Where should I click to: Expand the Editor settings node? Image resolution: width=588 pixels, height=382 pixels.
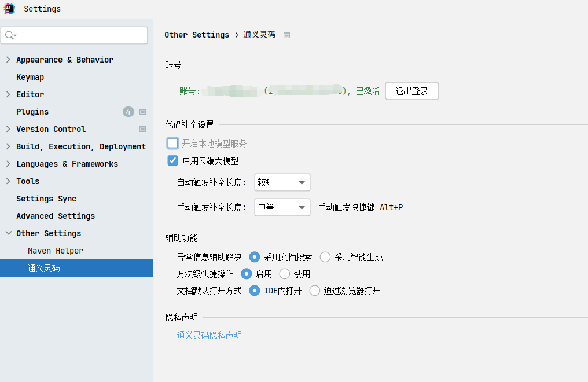point(8,94)
